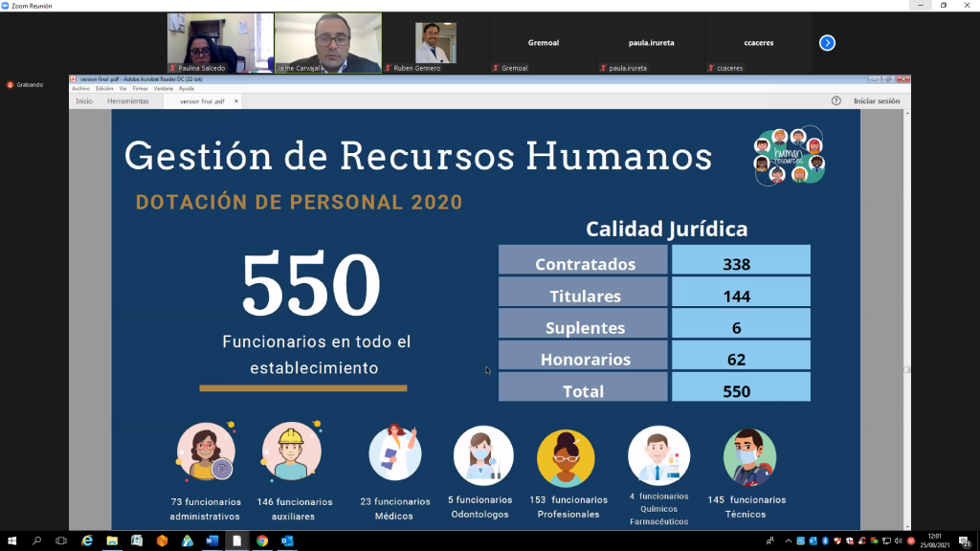The height and width of the screenshot is (551, 980).
Task: Open Task View on taskbar
Action: [x=62, y=540]
